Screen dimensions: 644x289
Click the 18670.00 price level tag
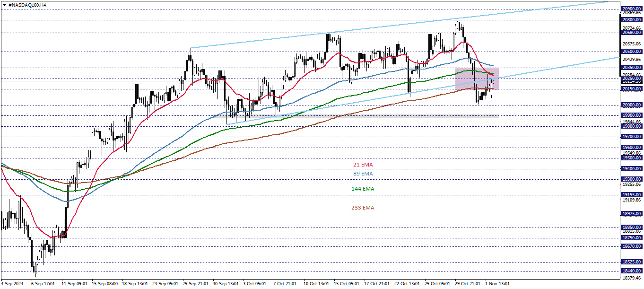(632, 246)
